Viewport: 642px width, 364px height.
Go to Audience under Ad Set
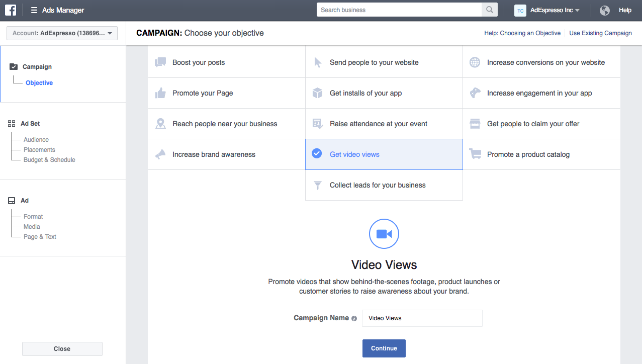click(36, 140)
